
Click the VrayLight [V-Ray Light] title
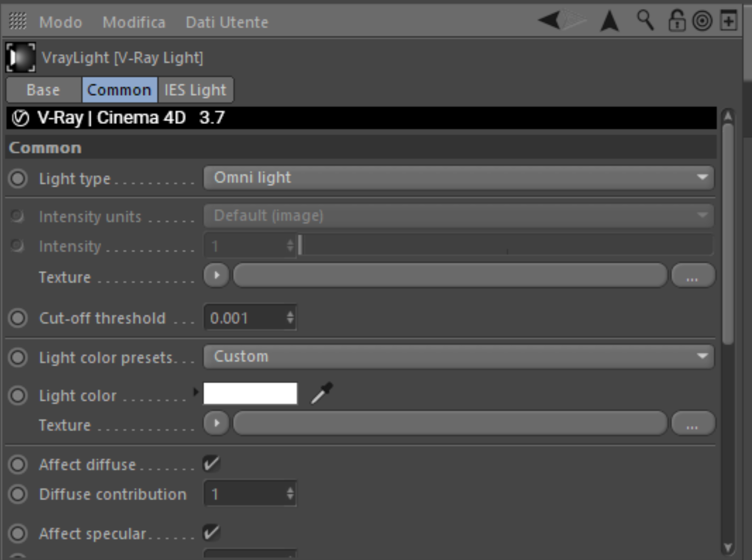point(122,57)
